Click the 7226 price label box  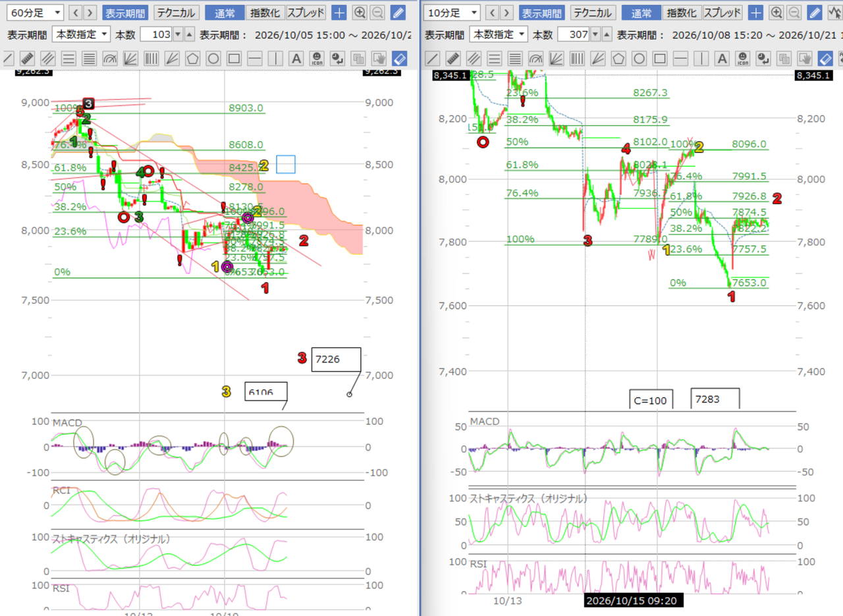[337, 360]
